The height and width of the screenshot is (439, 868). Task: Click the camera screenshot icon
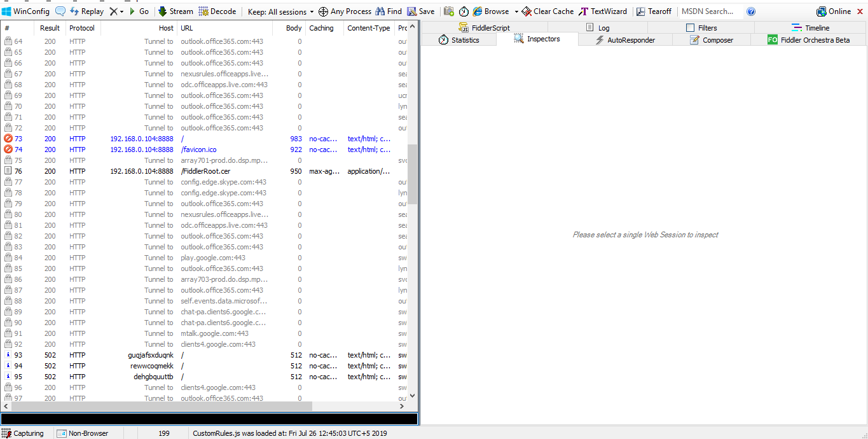tap(449, 11)
